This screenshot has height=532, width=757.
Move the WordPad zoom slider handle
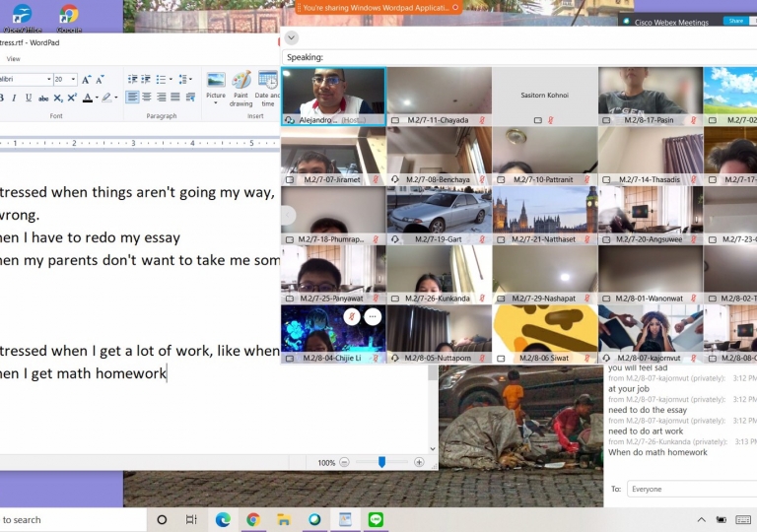click(x=381, y=462)
